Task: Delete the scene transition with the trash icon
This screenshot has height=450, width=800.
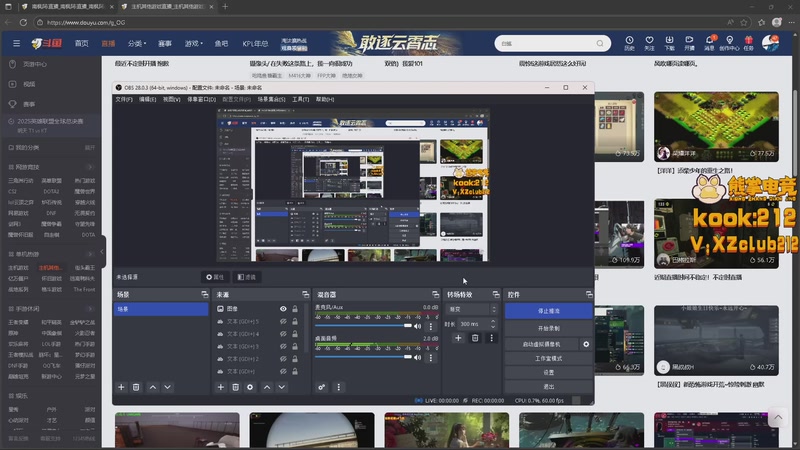Action: (x=475, y=338)
